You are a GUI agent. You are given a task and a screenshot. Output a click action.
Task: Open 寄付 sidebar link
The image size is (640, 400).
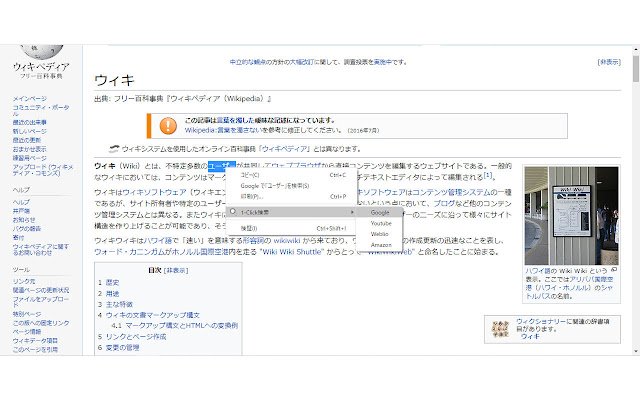pyautogui.click(x=18, y=238)
